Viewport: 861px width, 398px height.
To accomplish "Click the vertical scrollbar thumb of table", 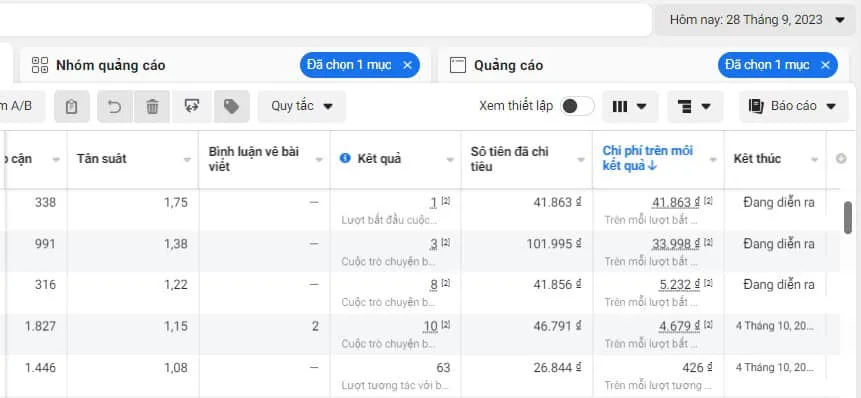I will (x=848, y=218).
